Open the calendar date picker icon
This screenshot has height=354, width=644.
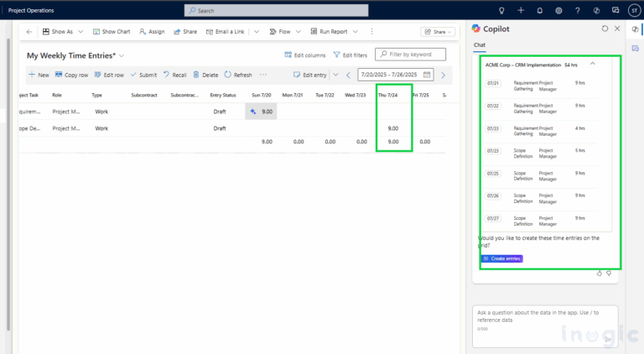(427, 75)
